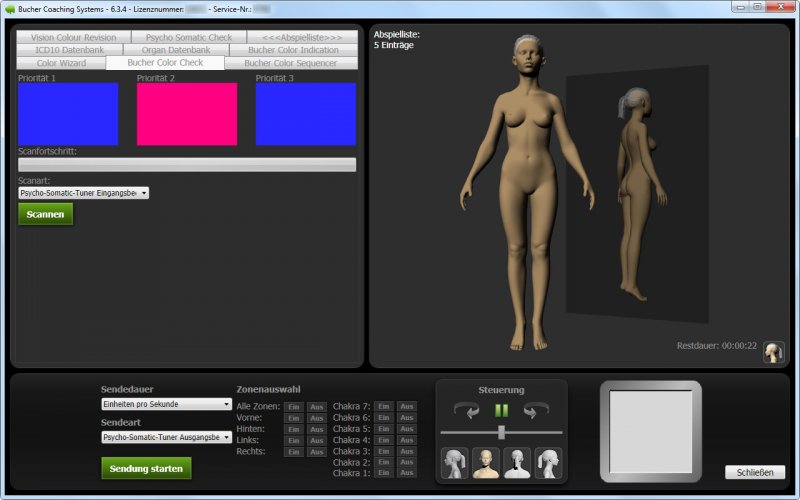Rotate the model to the left
The image size is (800, 500).
(467, 410)
